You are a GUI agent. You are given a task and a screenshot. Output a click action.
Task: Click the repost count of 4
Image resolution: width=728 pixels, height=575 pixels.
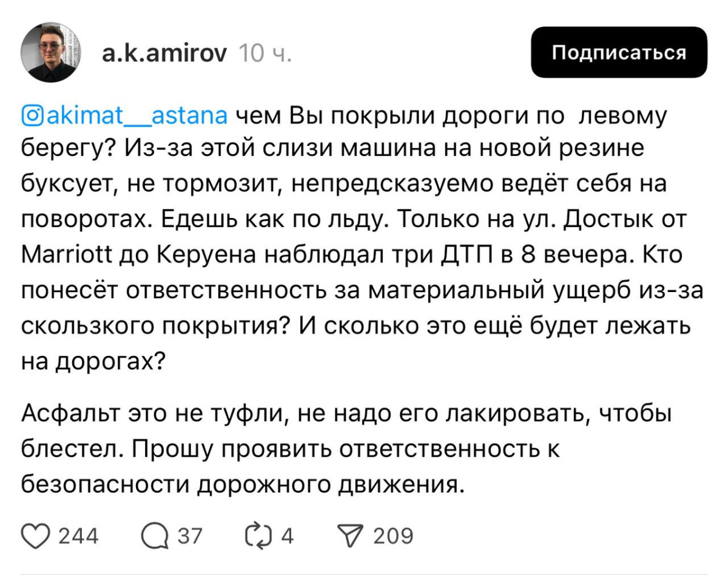tap(288, 536)
